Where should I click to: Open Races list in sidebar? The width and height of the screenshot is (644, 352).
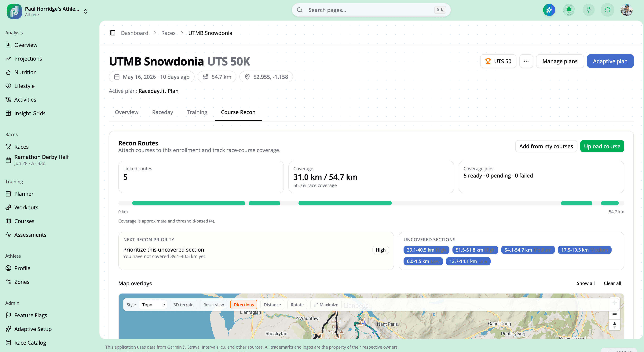pyautogui.click(x=21, y=147)
